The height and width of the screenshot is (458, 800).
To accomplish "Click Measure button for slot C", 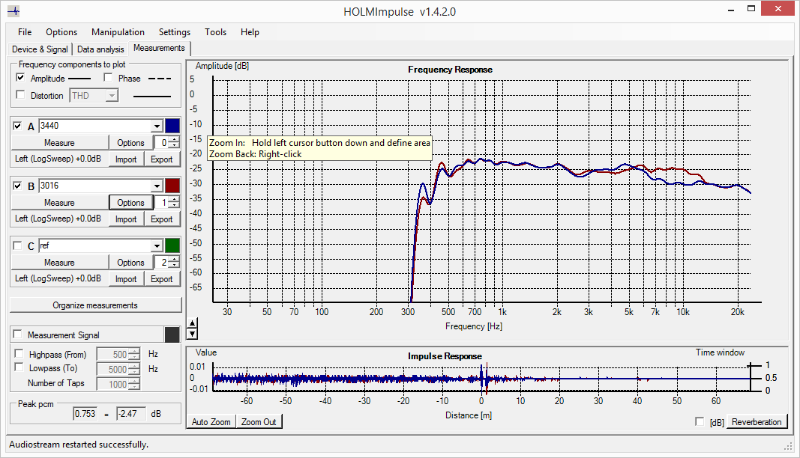I will point(59,263).
